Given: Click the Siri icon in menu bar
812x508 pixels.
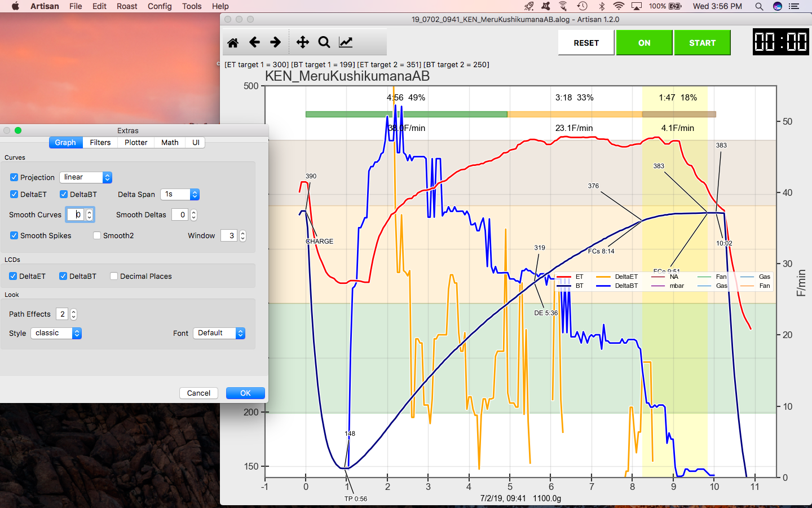Looking at the screenshot, I should pos(778,6).
